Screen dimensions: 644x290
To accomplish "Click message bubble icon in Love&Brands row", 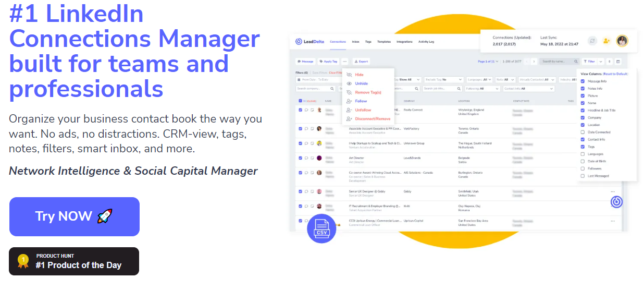I will (x=306, y=158).
